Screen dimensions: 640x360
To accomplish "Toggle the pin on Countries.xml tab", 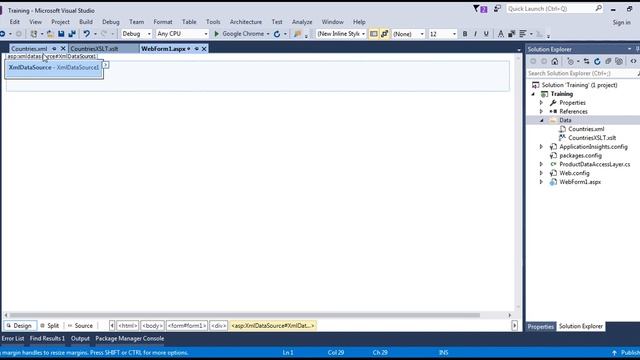I will coord(54,49).
